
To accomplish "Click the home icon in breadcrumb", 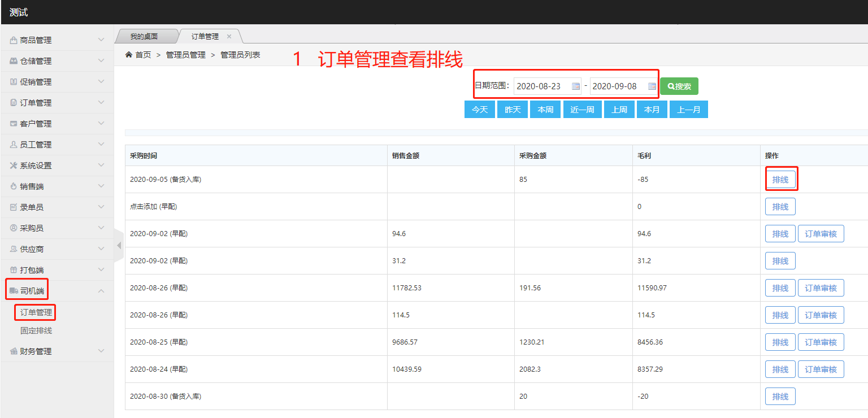I will click(129, 55).
